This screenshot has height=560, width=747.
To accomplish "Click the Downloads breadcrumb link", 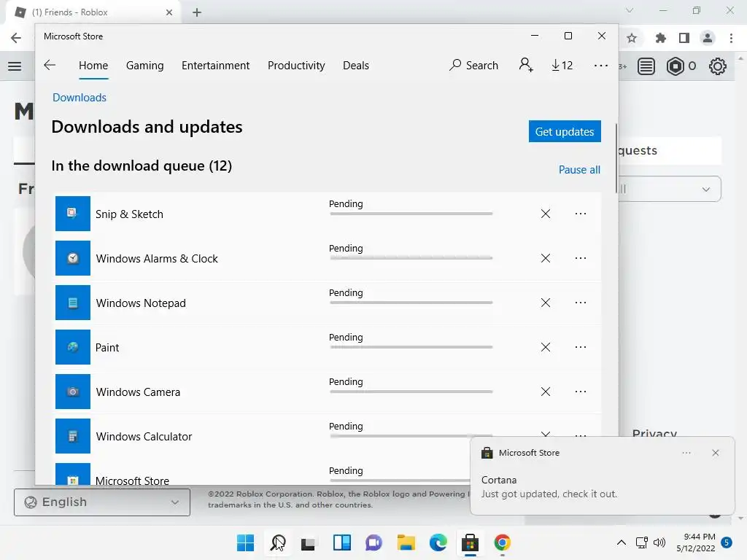I will pyautogui.click(x=80, y=97).
